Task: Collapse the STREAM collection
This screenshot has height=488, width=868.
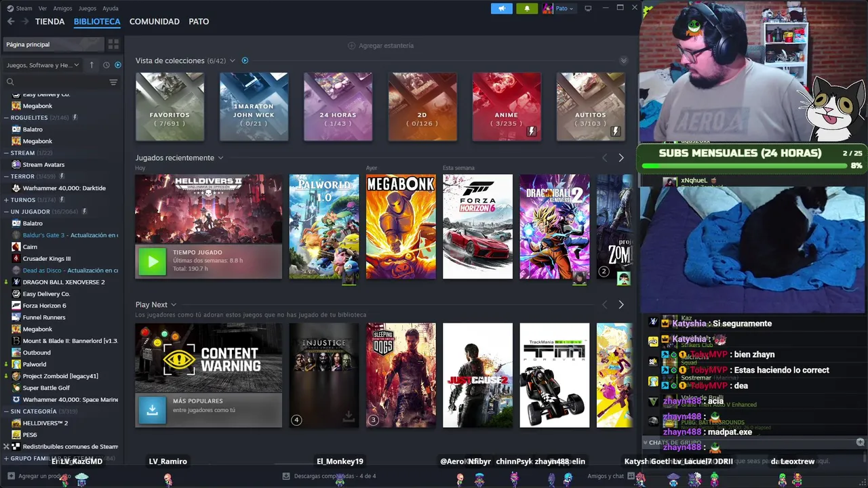Action: (7, 153)
